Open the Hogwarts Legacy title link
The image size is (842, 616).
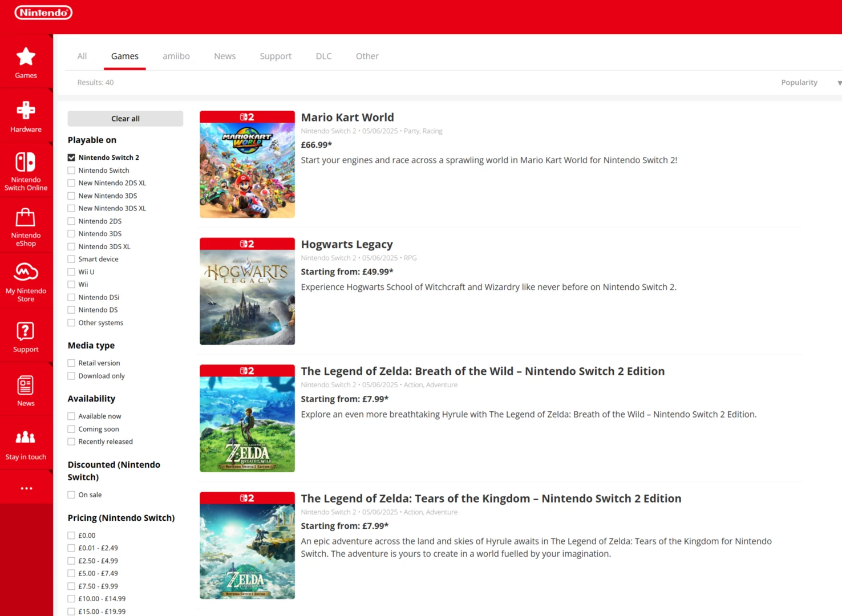click(x=347, y=245)
